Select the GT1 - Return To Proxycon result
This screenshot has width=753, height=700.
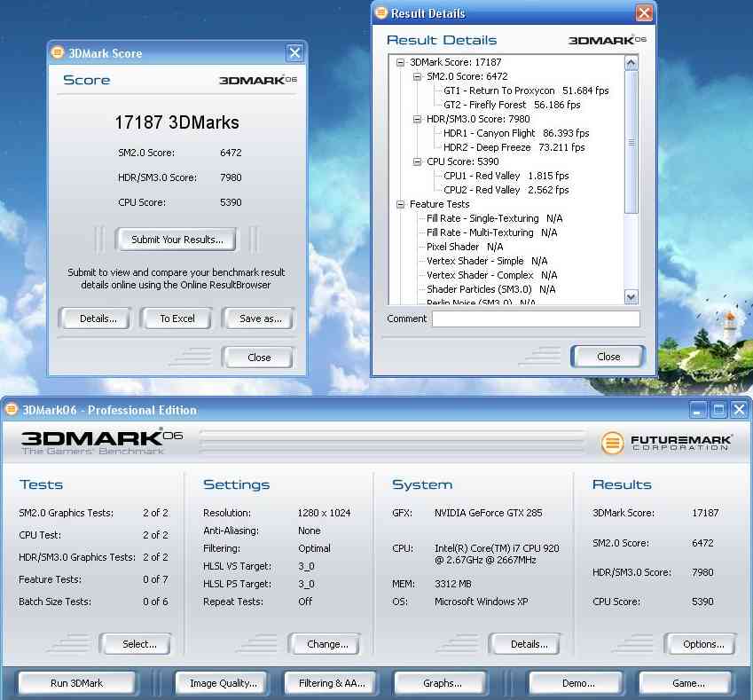pos(498,91)
